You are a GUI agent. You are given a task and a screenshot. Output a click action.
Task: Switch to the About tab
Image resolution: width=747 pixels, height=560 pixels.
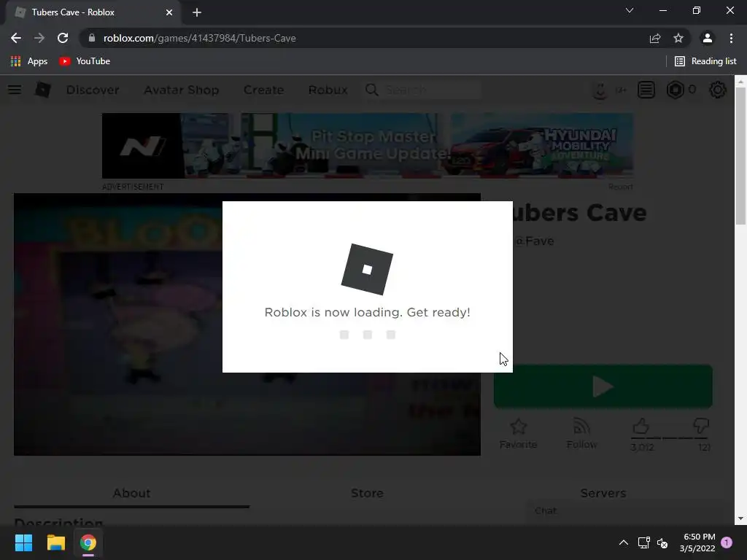tap(131, 494)
